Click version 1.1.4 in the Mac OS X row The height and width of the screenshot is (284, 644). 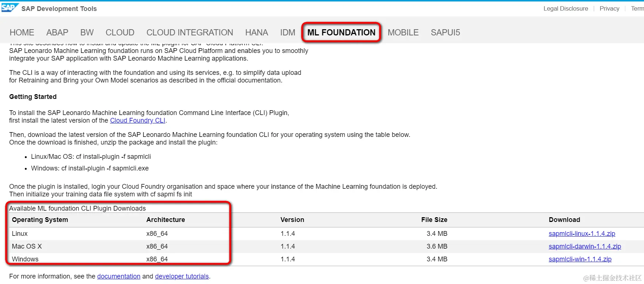click(x=288, y=246)
